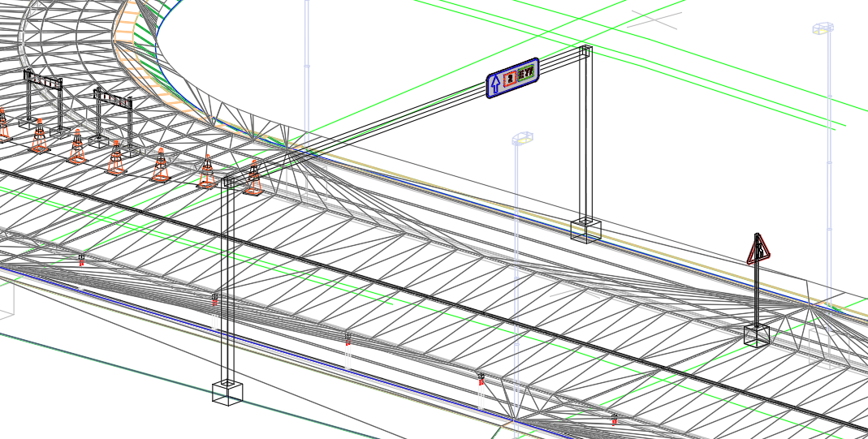This screenshot has height=439, width=868.
Task: Select the red triangular warning sign
Action: (758, 250)
